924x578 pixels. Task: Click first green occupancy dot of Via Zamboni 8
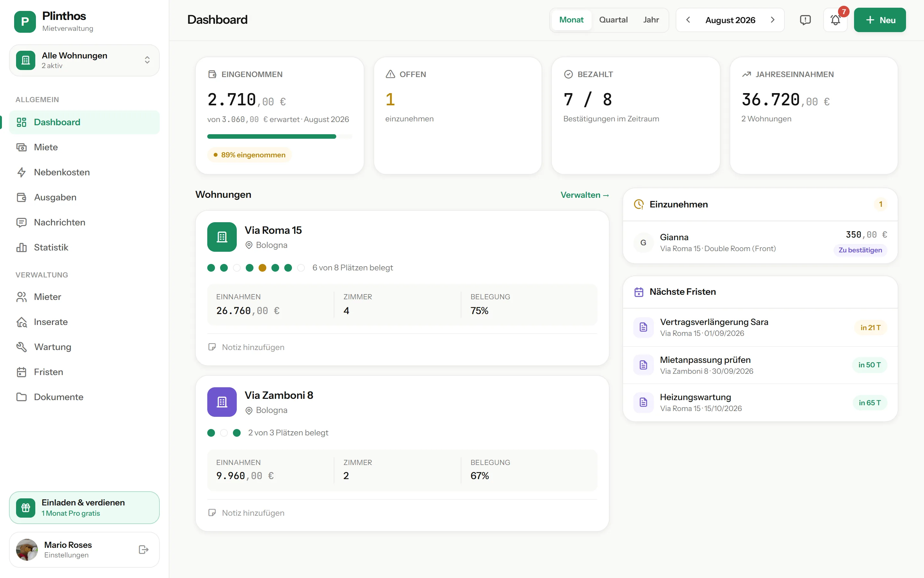tap(211, 433)
